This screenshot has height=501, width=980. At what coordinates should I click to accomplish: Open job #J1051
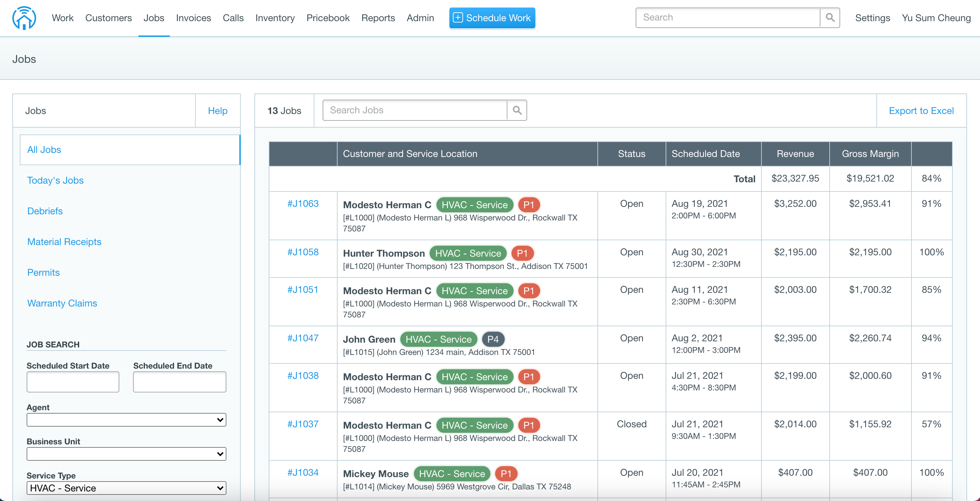pyautogui.click(x=302, y=290)
